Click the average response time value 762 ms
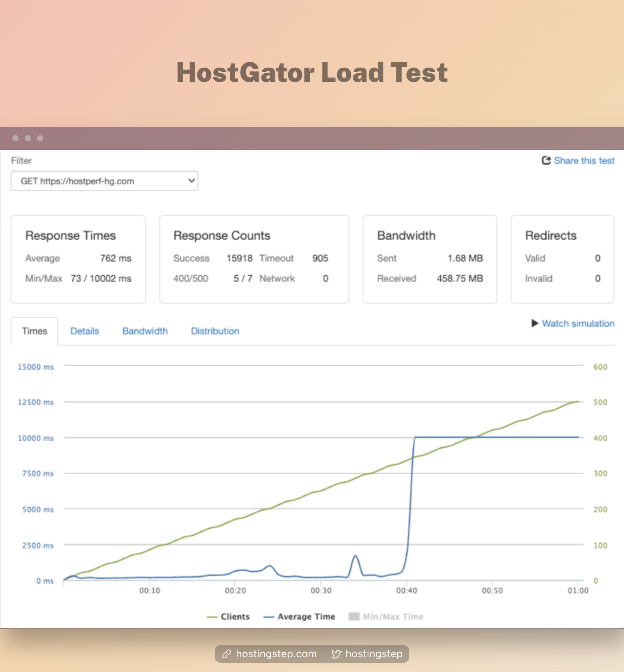Image resolution: width=624 pixels, height=672 pixels. click(116, 258)
